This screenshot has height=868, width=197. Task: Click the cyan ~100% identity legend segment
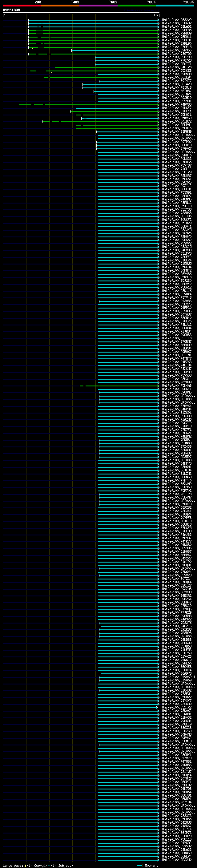pos(175,6)
